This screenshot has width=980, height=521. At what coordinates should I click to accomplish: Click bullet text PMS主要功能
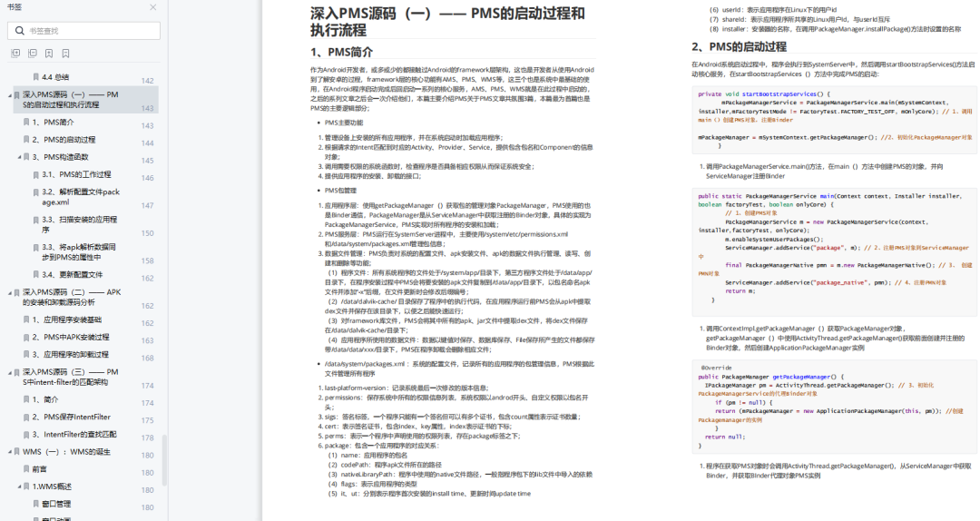[x=344, y=123]
